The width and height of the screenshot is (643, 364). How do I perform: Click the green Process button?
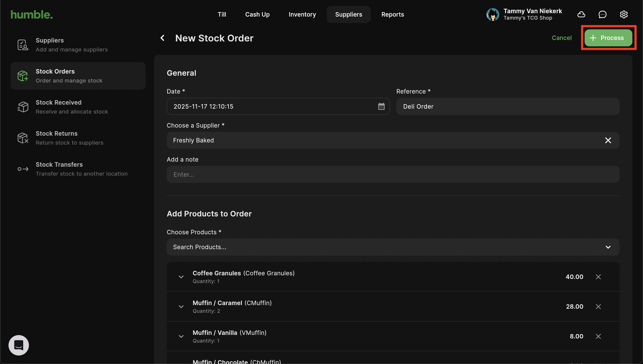pyautogui.click(x=608, y=38)
